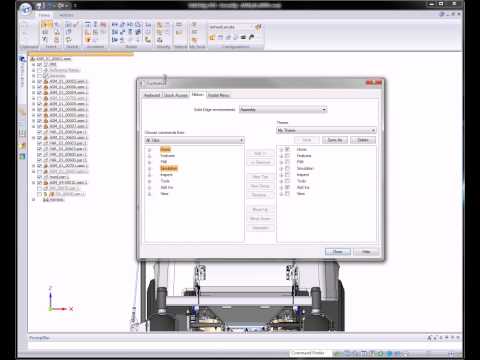Toggle the View checkbox in right ribbon list
The image size is (480, 360).
coord(288,194)
